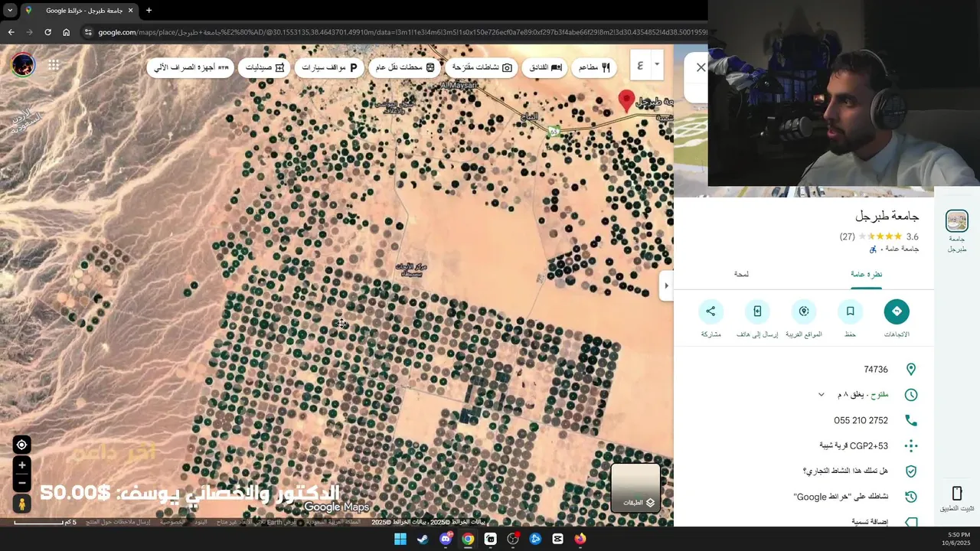Go back with the browser back arrow
980x551 pixels.
pos(11,32)
